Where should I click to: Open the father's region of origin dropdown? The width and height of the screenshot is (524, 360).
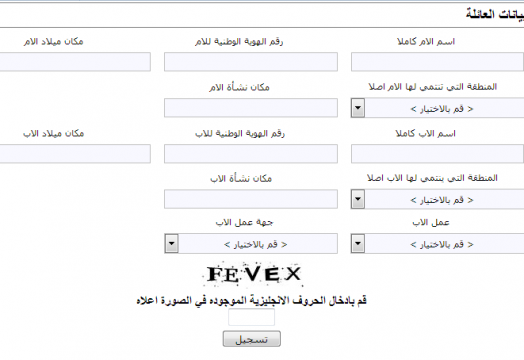coord(437,199)
